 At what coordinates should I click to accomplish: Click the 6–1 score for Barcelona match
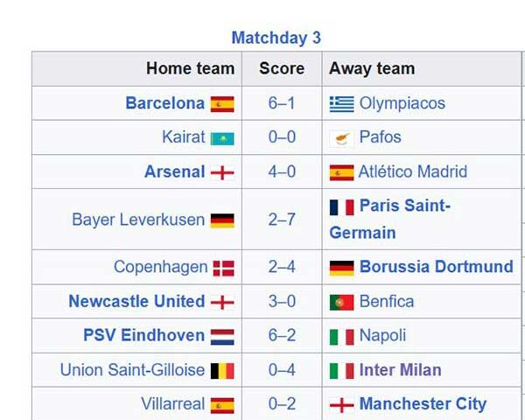click(x=282, y=103)
